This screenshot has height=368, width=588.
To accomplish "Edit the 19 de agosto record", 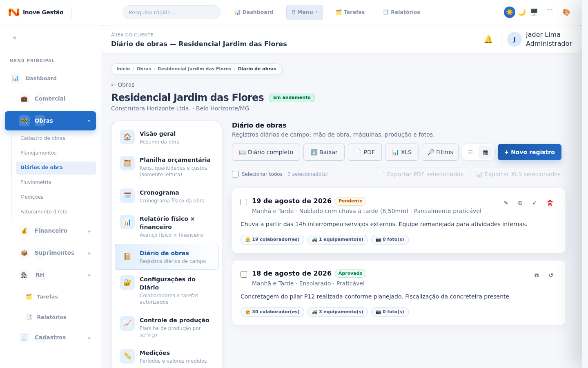I will pos(506,203).
